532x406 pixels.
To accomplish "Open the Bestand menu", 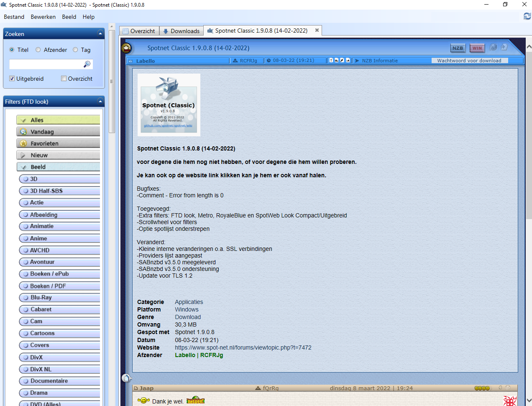I will coord(14,17).
